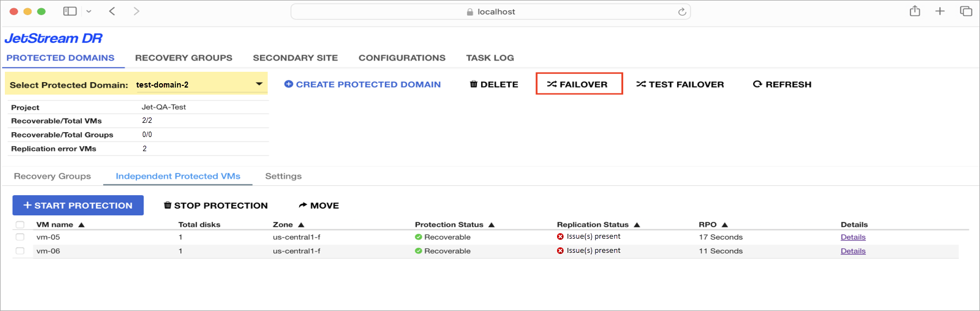Viewport: 980px width, 311px height.
Task: Click the Start Protection button
Action: [78, 206]
